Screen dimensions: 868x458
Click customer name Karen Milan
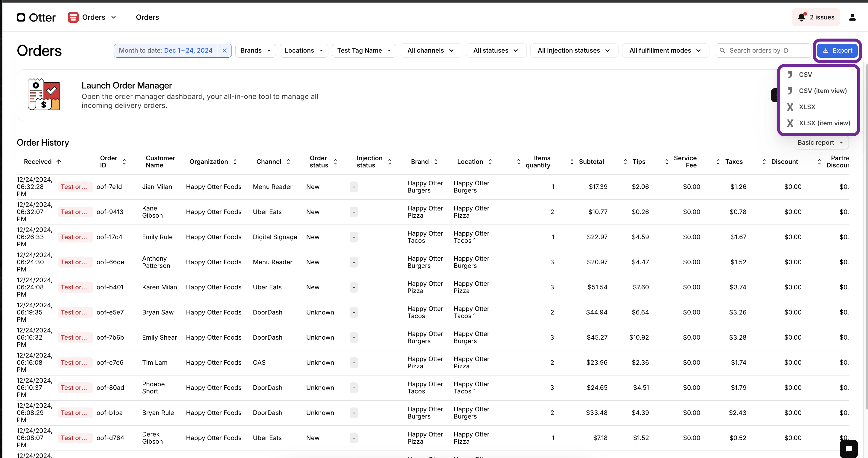pos(159,288)
